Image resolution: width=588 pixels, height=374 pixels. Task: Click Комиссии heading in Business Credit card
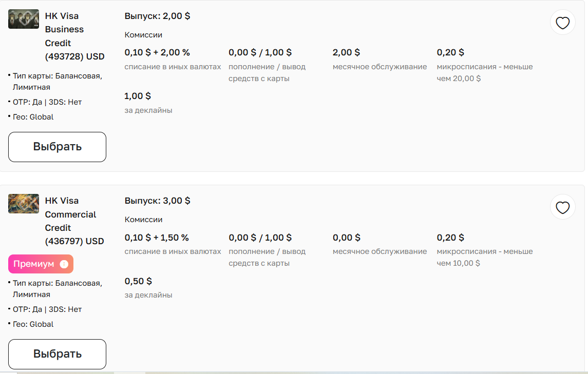(143, 35)
